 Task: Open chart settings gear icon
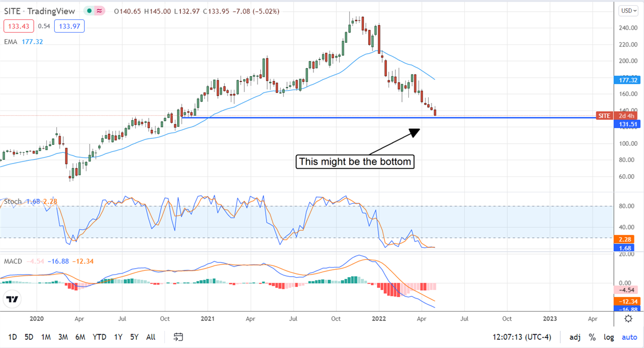coord(628,319)
